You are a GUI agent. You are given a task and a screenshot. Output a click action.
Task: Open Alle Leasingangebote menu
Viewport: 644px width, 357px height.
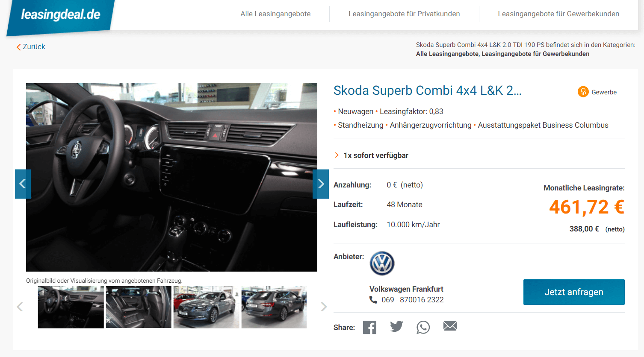click(x=275, y=14)
